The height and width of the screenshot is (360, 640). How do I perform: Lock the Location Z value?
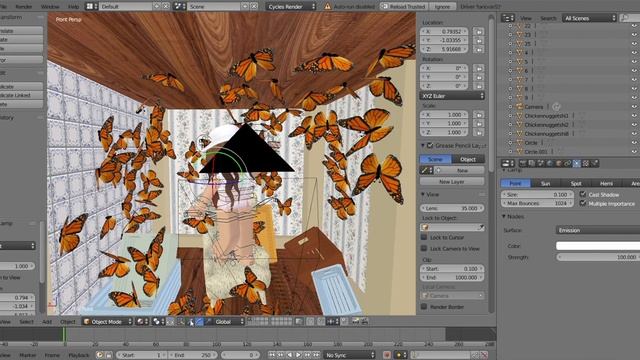click(479, 49)
